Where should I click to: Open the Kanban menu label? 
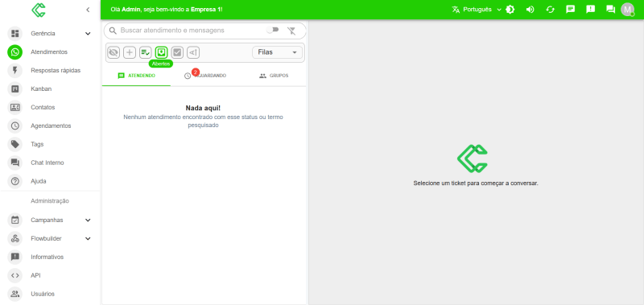pos(41,89)
